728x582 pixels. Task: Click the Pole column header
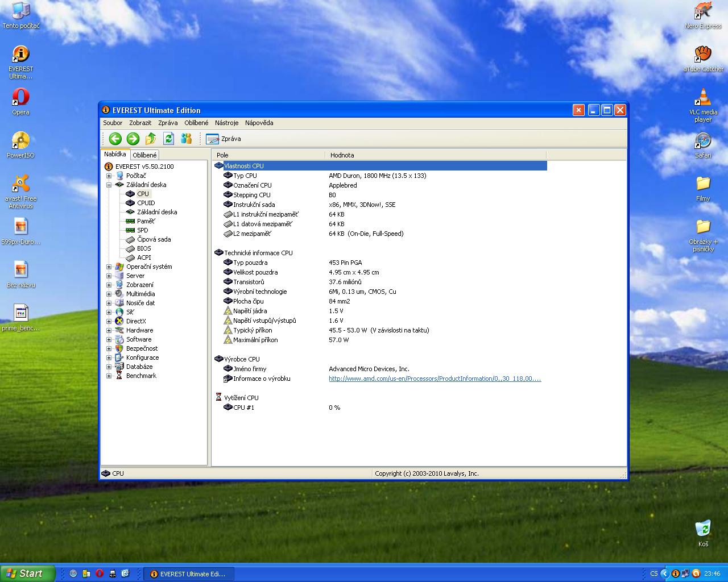[x=269, y=155]
